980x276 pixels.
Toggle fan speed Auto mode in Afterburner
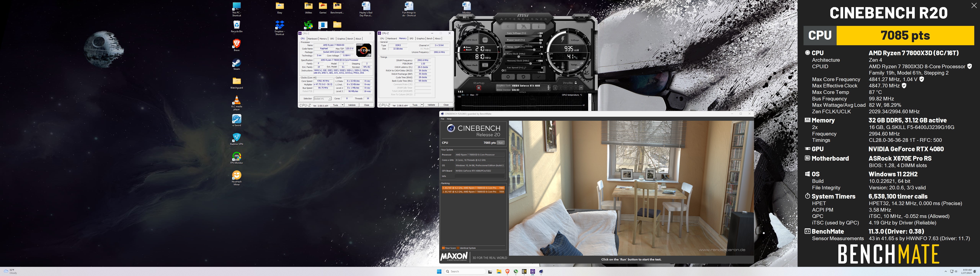tap(542, 72)
